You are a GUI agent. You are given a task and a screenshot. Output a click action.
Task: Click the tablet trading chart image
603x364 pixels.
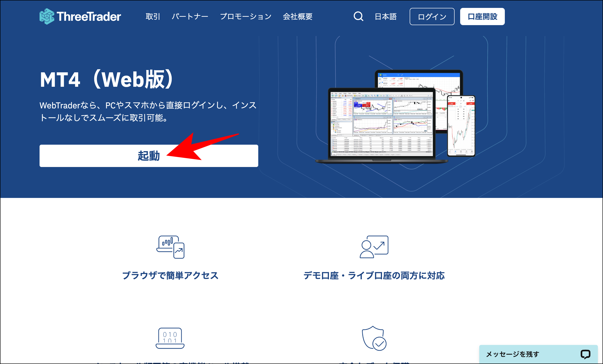click(435, 86)
